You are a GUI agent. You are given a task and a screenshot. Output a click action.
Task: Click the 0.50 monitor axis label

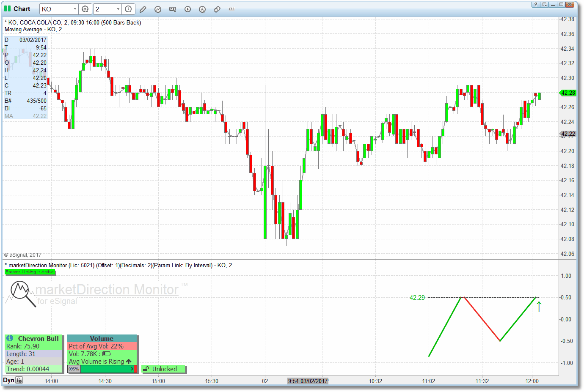pyautogui.click(x=566, y=297)
